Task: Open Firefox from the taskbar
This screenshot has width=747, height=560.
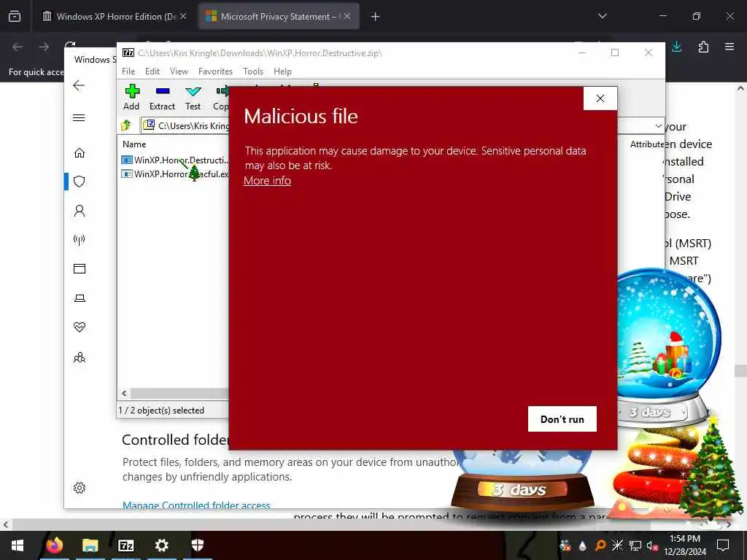Action: point(55,545)
